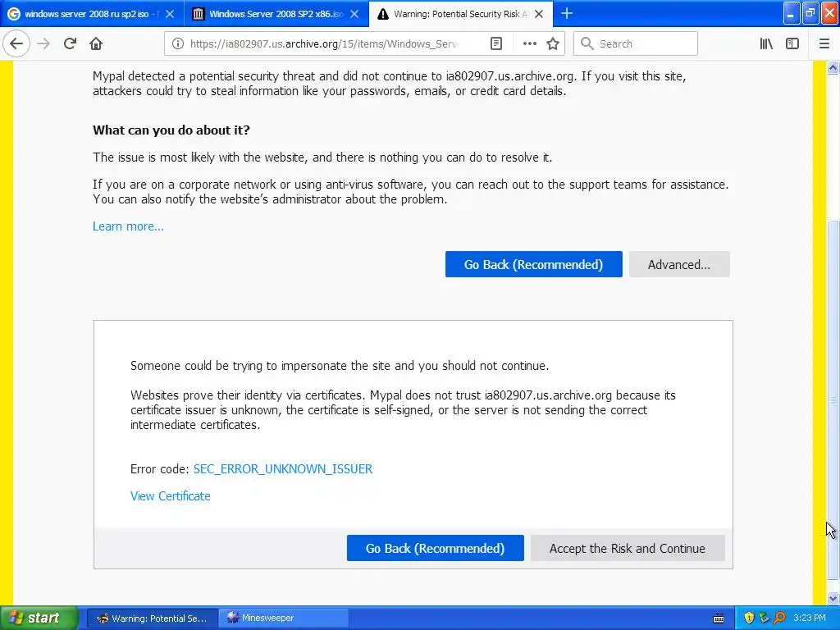Switch to Warning: Potential Se... taskbar item
840x630 pixels.
152,619
